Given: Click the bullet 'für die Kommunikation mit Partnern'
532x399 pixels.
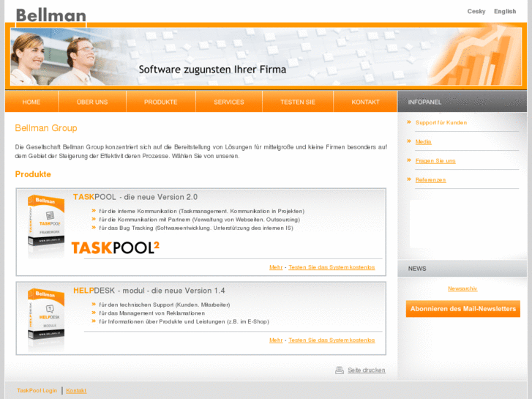Looking at the screenshot, I should click(199, 220).
